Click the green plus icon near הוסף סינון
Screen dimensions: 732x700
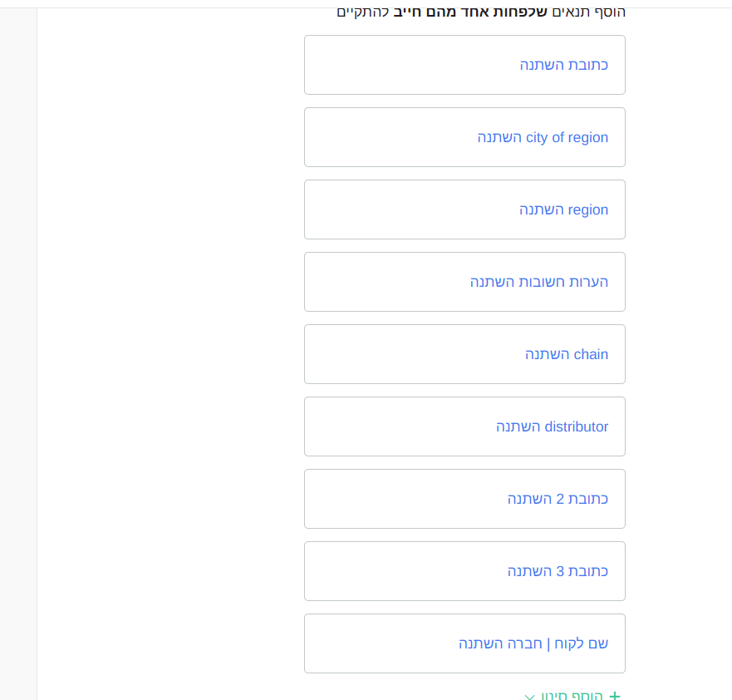tap(615, 696)
